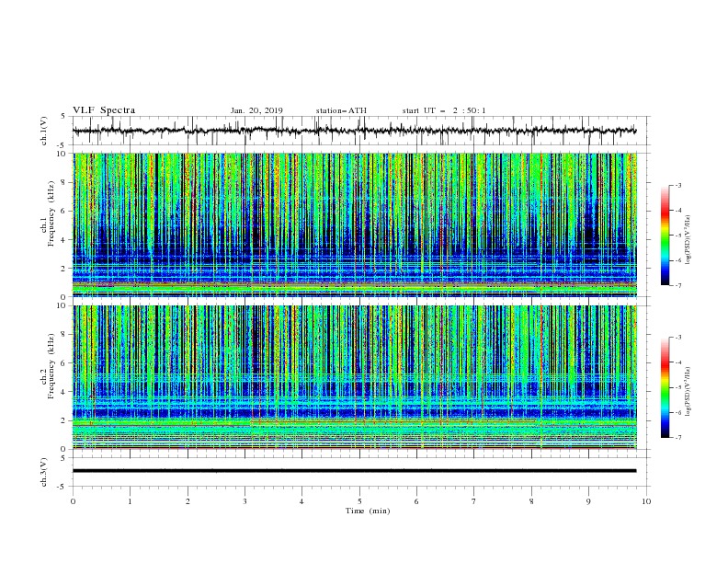
Task: Click the ch.2 spectrogram color scale bar
Action: click(665, 387)
